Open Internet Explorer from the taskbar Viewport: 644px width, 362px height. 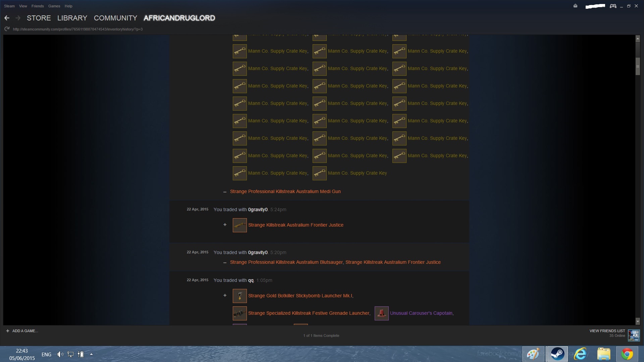[x=580, y=354]
